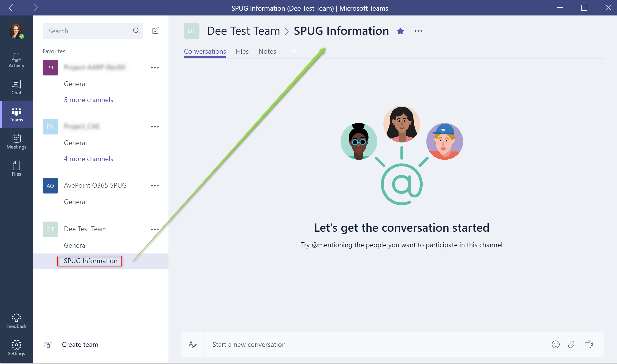Screen dimensions: 617x364
Task: Expand the text formatting compose box
Action: tap(193, 344)
